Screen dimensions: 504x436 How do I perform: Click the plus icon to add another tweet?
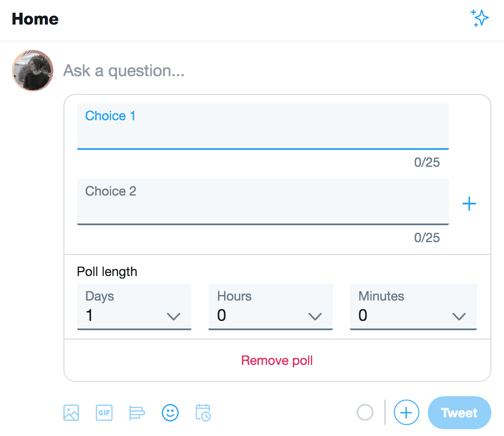pyautogui.click(x=406, y=412)
